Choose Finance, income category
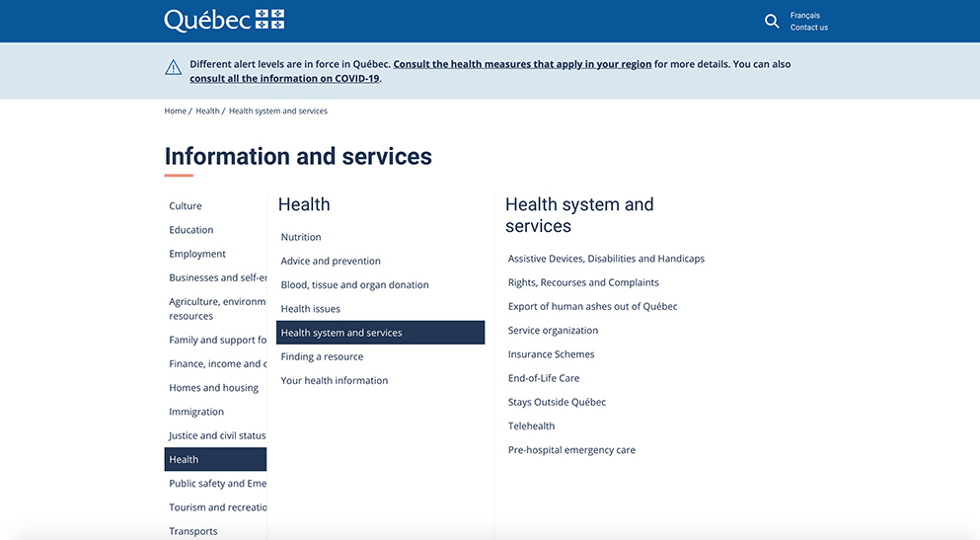The height and width of the screenshot is (540, 980). 217,363
